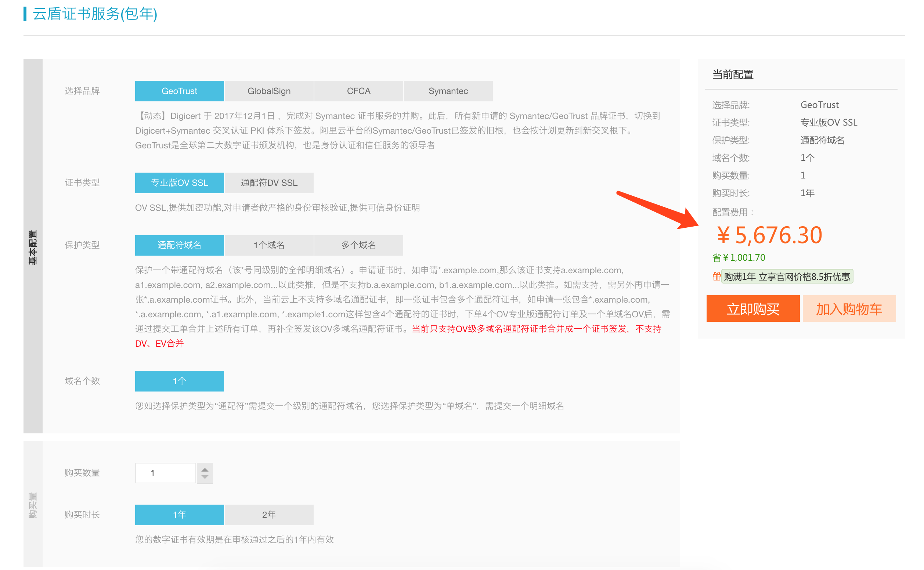
Task: Click the purchase quantity input field
Action: click(166, 473)
